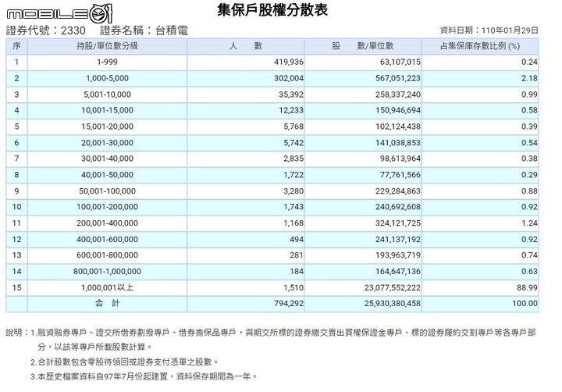Select the value 3,280
The height and width of the screenshot is (392, 562).
(x=293, y=191)
